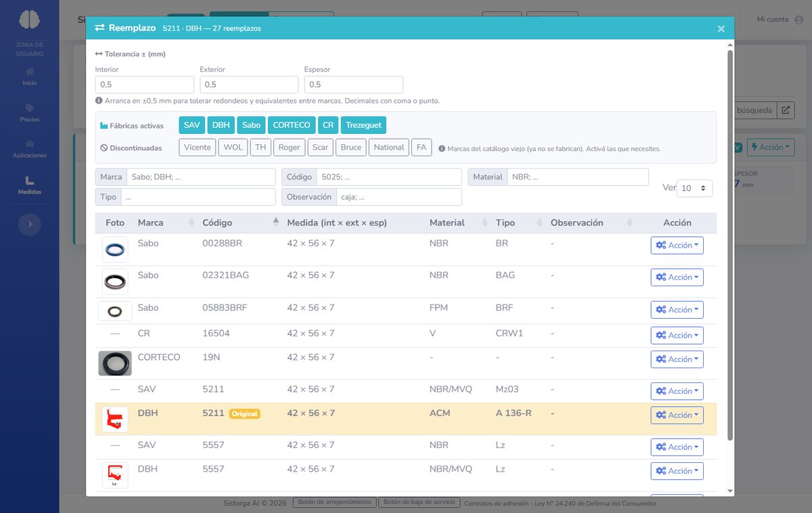The width and height of the screenshot is (812, 513).
Task: Enable discontinued brand National
Action: tap(389, 148)
